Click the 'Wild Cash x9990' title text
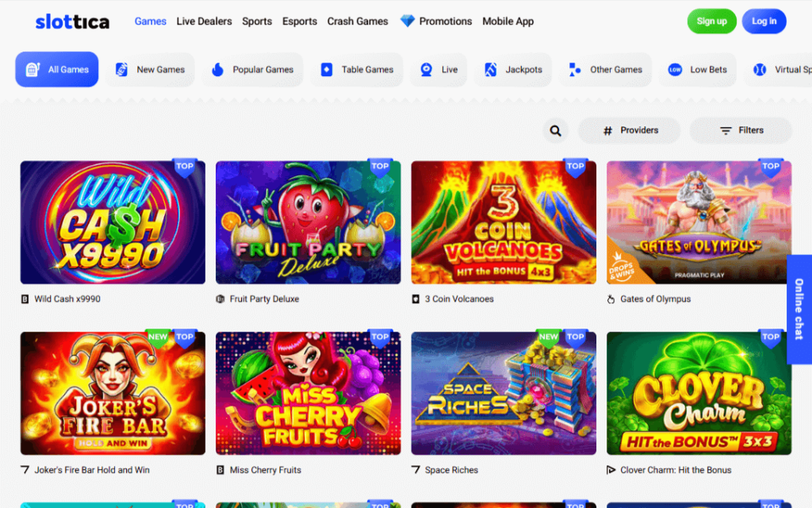This screenshot has width=812, height=508. pos(67,299)
